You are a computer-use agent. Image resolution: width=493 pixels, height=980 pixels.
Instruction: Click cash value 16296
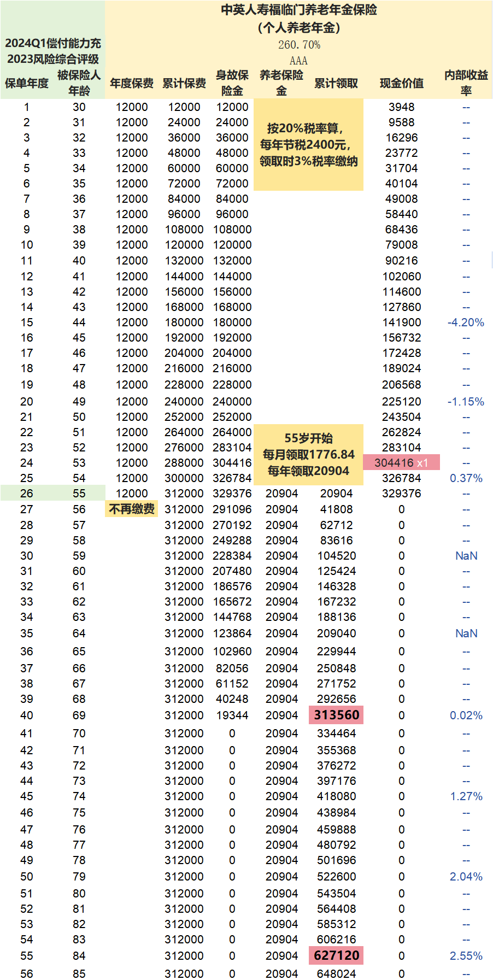tap(402, 138)
